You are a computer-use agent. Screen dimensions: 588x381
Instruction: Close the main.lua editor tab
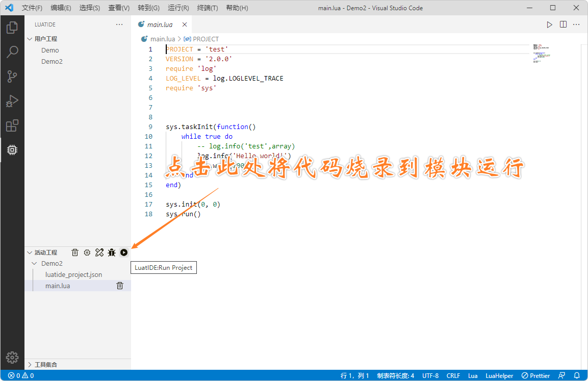pyautogui.click(x=185, y=24)
